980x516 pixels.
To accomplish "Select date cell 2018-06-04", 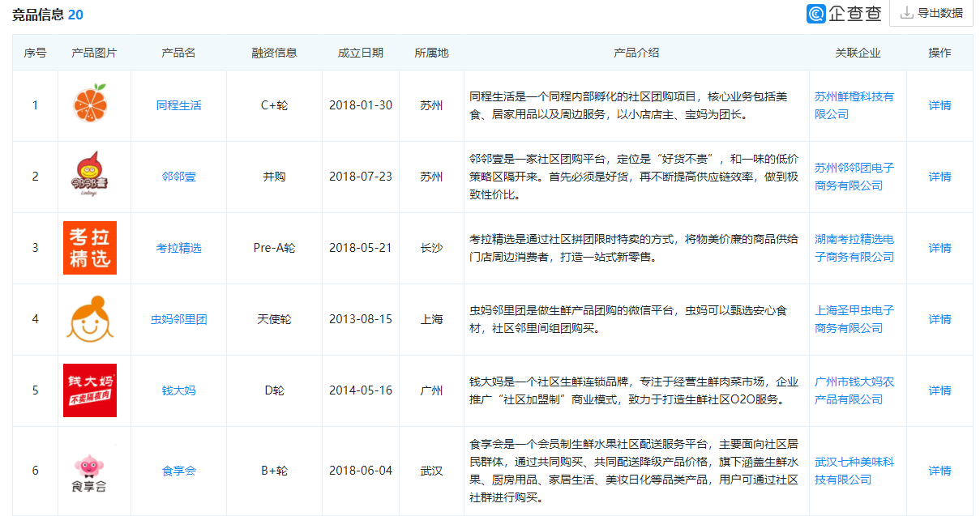I will tap(361, 471).
